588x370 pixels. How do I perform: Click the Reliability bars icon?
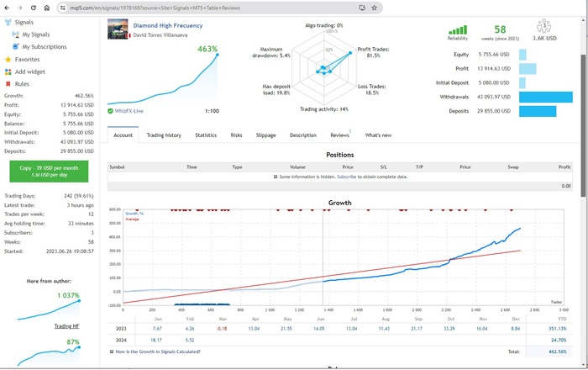click(458, 30)
